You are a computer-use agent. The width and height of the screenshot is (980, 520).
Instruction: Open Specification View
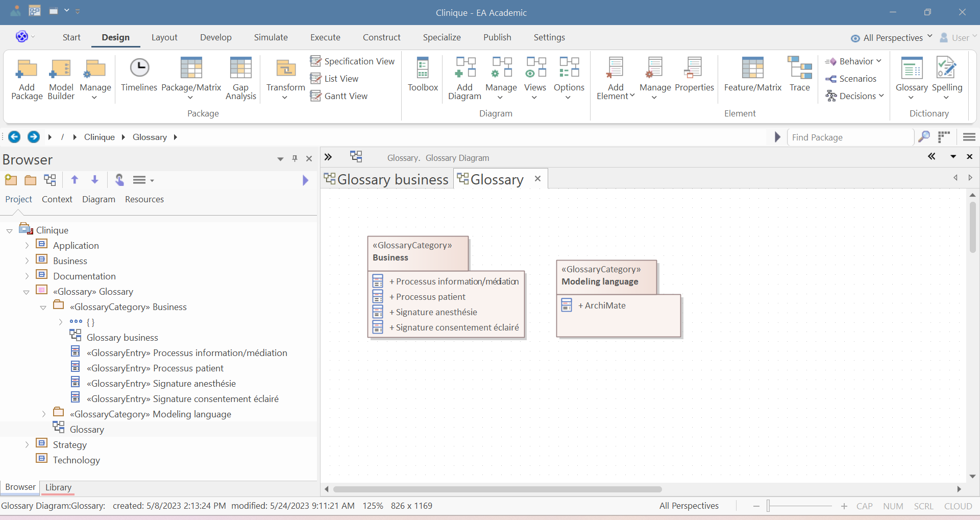pos(352,61)
